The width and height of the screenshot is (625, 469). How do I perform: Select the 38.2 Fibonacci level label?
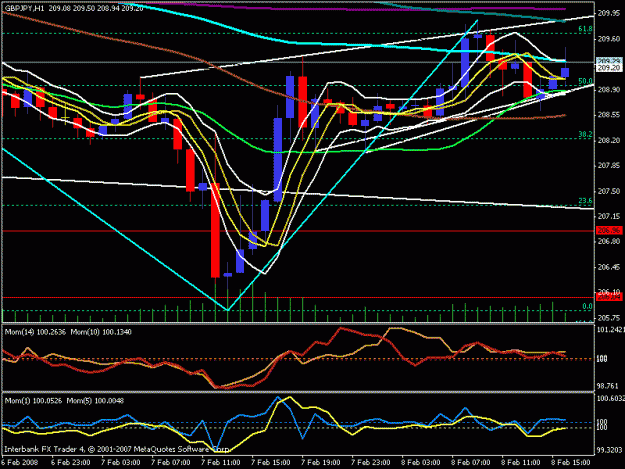pyautogui.click(x=585, y=135)
